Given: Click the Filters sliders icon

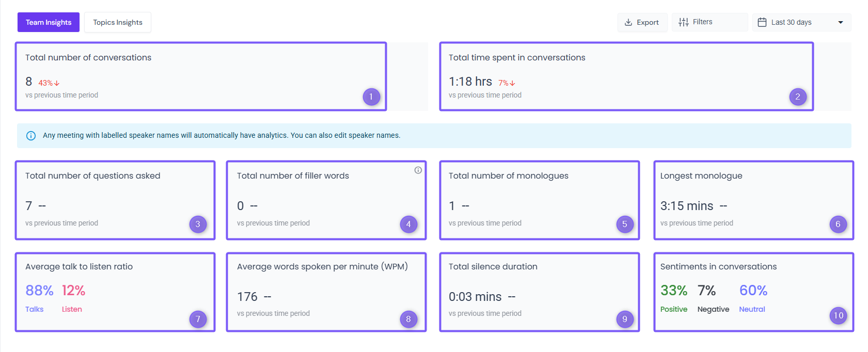Looking at the screenshot, I should [x=684, y=22].
